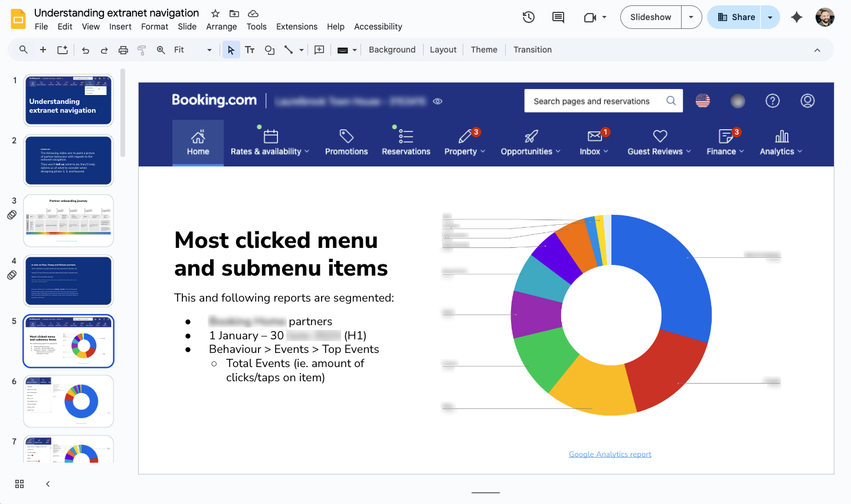Click the Redo icon
The height and width of the screenshot is (504, 851).
104,50
